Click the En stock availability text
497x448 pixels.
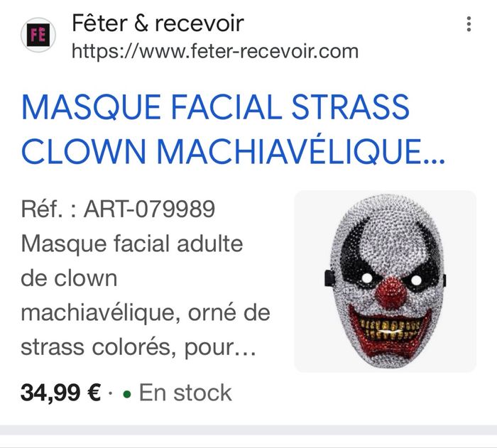coord(185,393)
